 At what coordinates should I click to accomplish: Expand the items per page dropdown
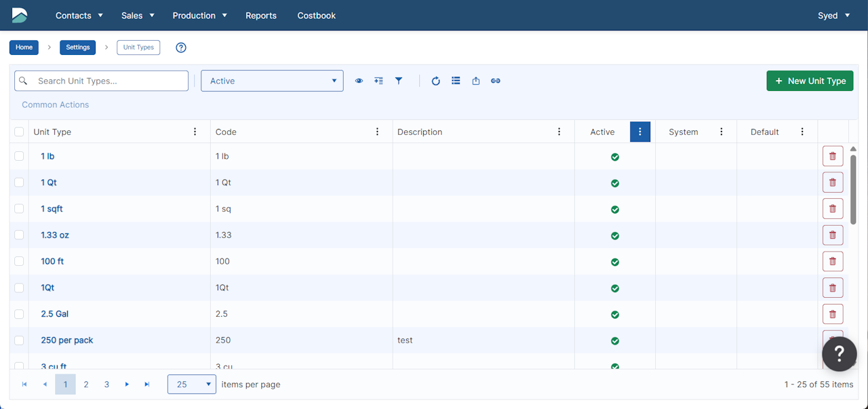tap(192, 385)
